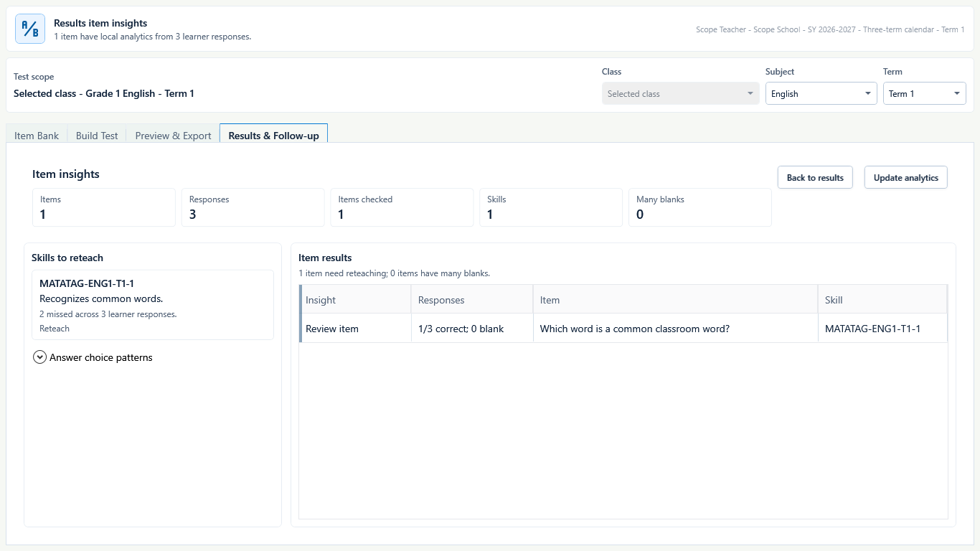
Task: Click 'Recognizes common words.' text
Action: (x=101, y=298)
